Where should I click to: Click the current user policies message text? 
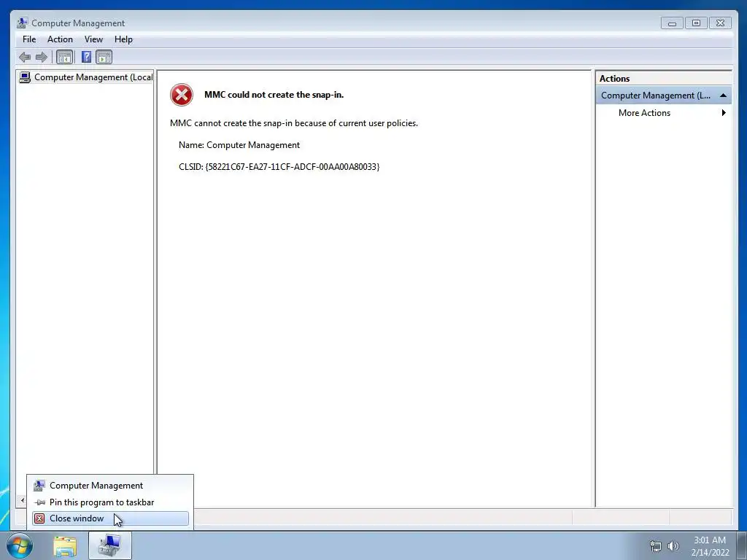294,123
